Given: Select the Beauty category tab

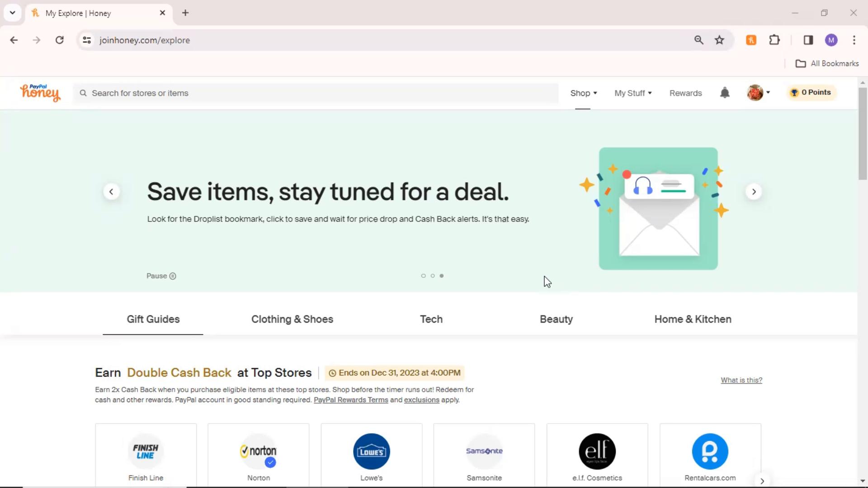Looking at the screenshot, I should (x=556, y=319).
